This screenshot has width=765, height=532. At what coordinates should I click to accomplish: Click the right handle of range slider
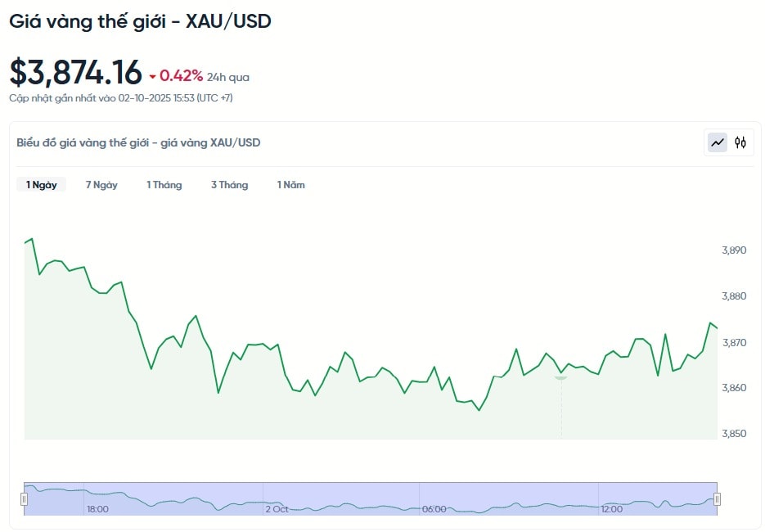tap(718, 498)
